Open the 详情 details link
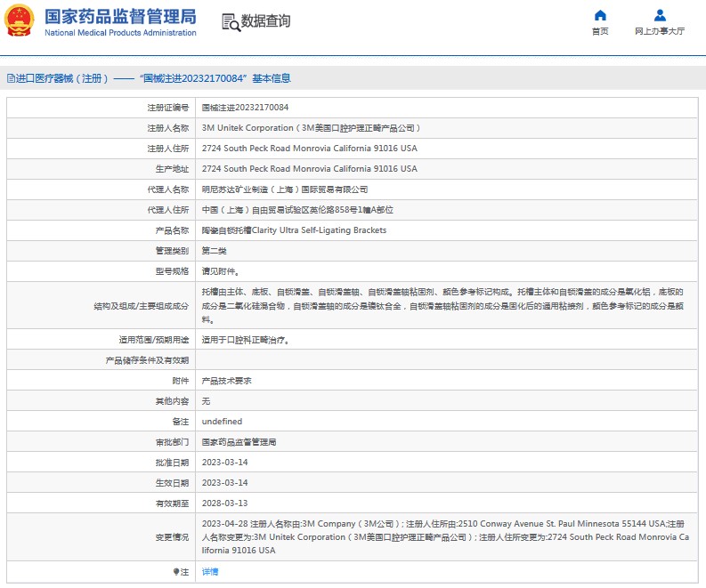The width and height of the screenshot is (706, 588). [x=210, y=571]
